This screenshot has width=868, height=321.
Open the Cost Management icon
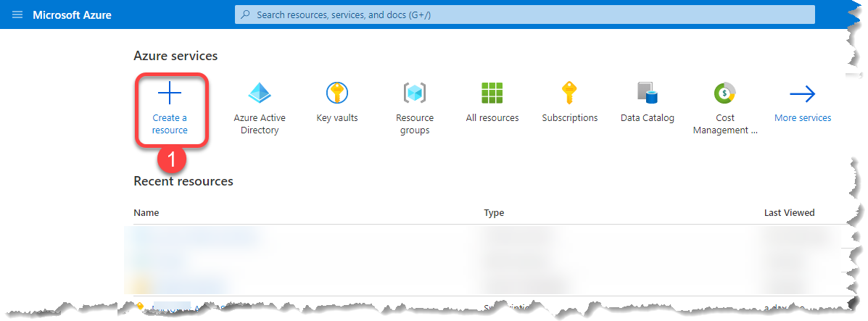(x=724, y=93)
